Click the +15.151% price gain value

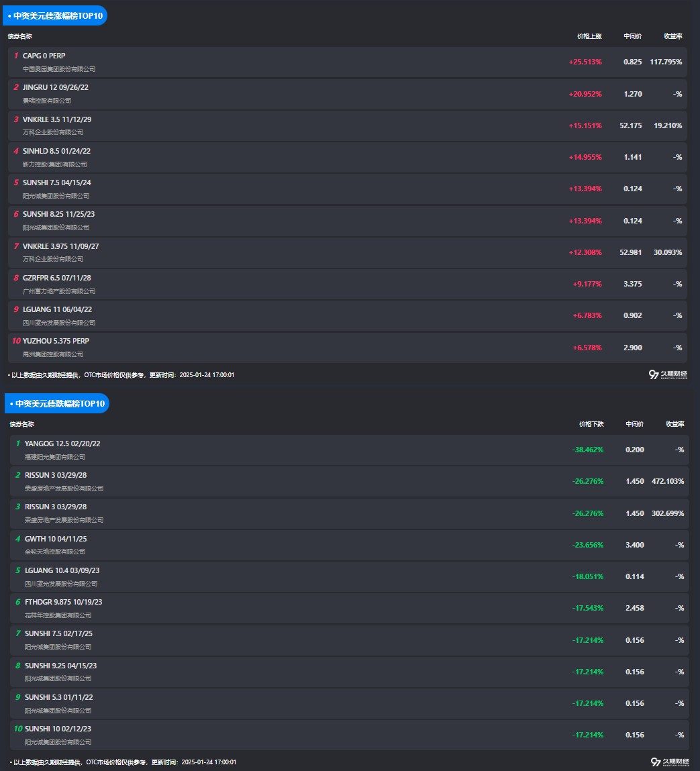click(x=585, y=125)
